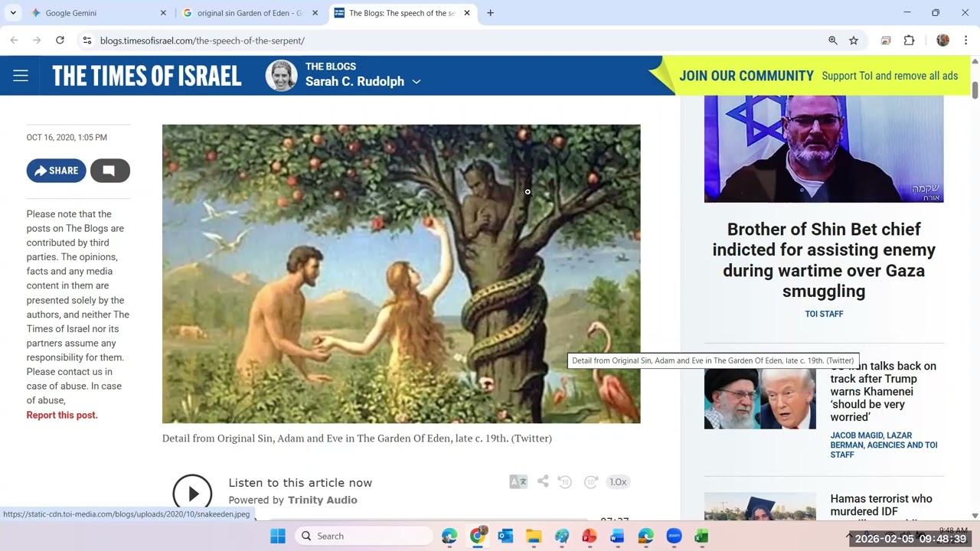Open Excel from the taskbar
This screenshot has width=980, height=551.
coord(701,536)
